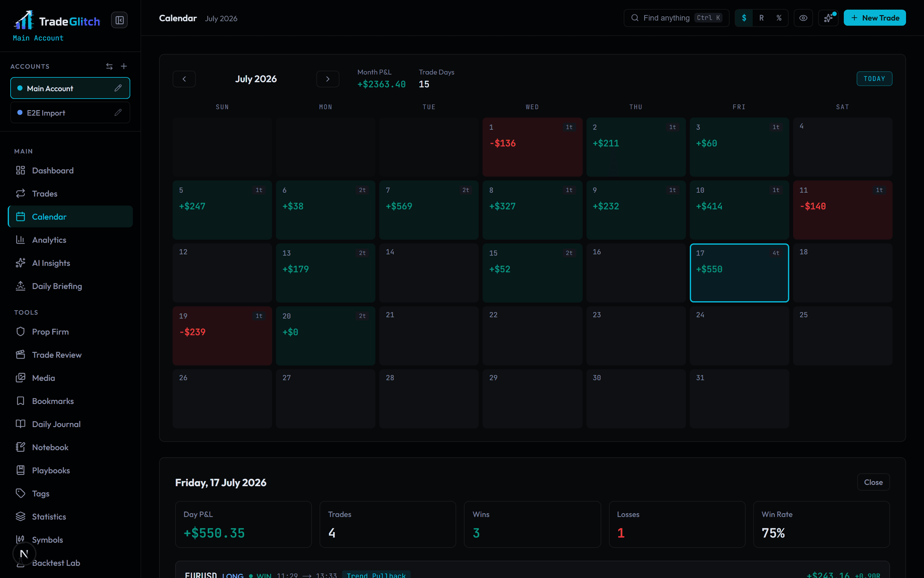This screenshot has height=578, width=924.
Task: Select July 19 cell showing -$239
Action: (x=222, y=336)
